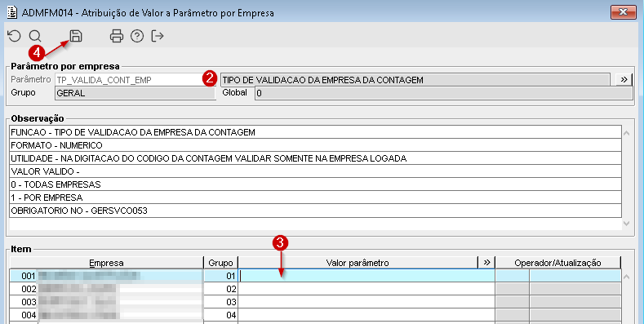Select Empresa row 003
The height and width of the screenshot is (324, 644).
[x=106, y=302]
